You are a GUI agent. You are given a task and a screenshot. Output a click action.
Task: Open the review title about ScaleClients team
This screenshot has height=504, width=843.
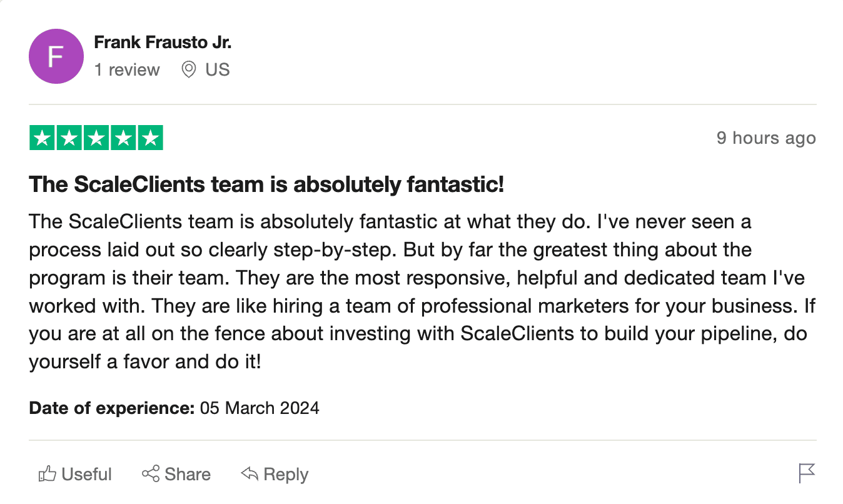266,184
